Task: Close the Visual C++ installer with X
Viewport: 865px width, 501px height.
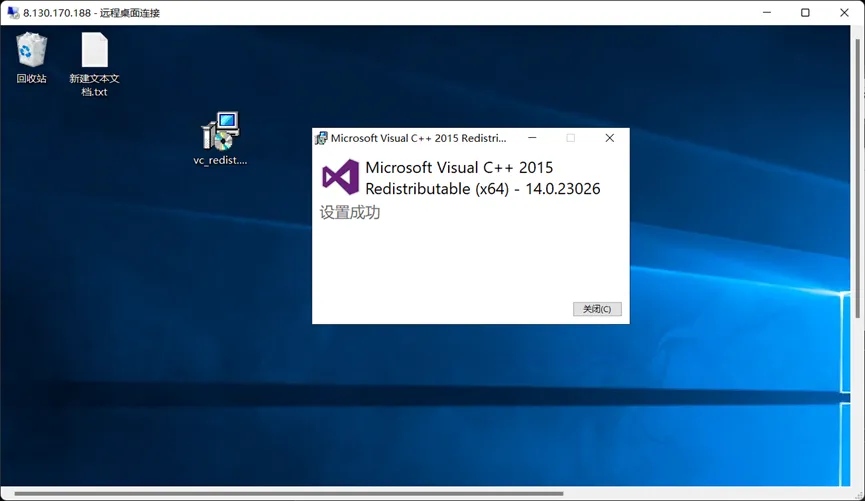Action: (x=610, y=138)
